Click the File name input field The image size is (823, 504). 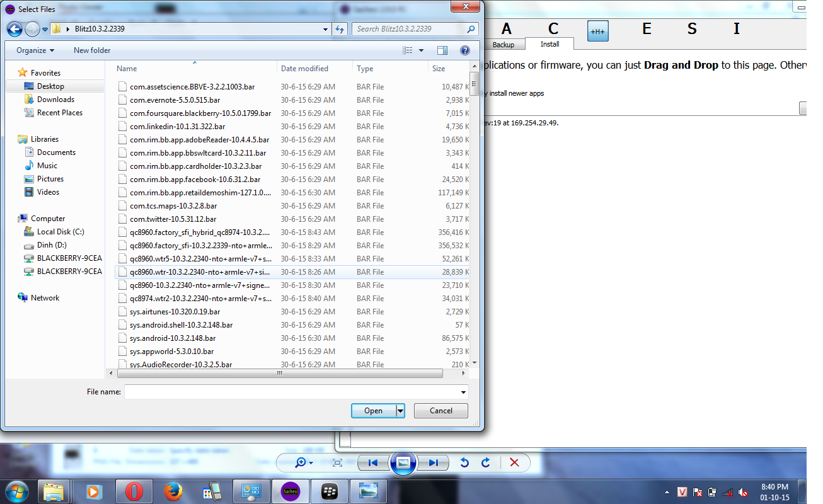[291, 392]
